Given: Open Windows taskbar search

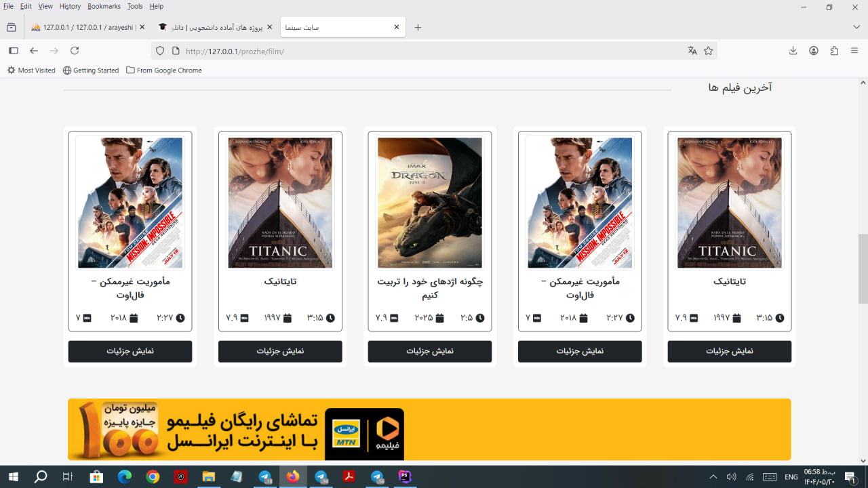Looking at the screenshot, I should 41,477.
